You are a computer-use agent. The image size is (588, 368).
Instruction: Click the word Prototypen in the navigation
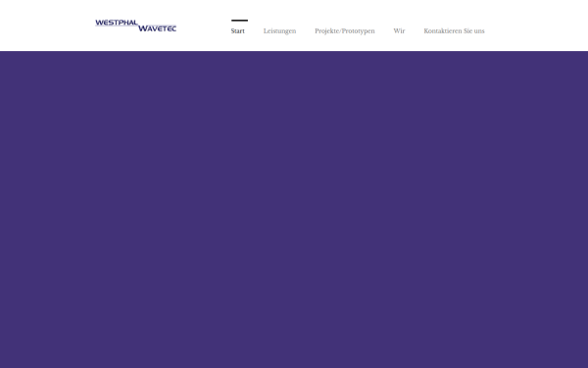(358, 31)
